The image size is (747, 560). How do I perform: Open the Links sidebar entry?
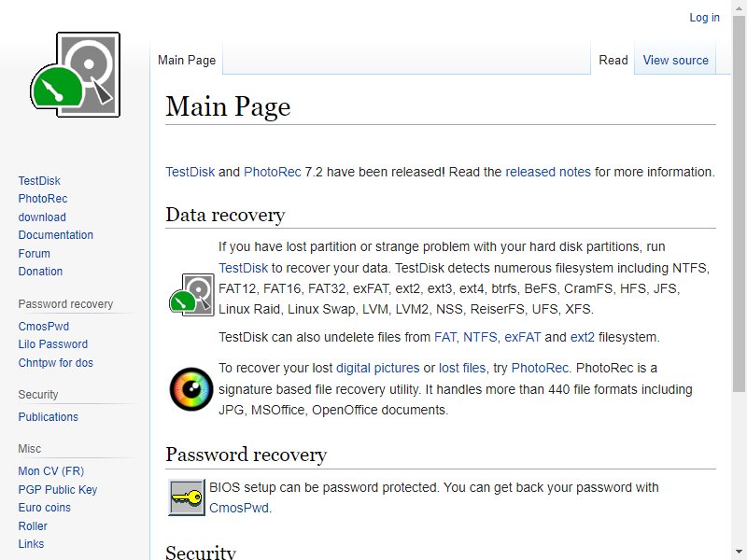coord(31,544)
